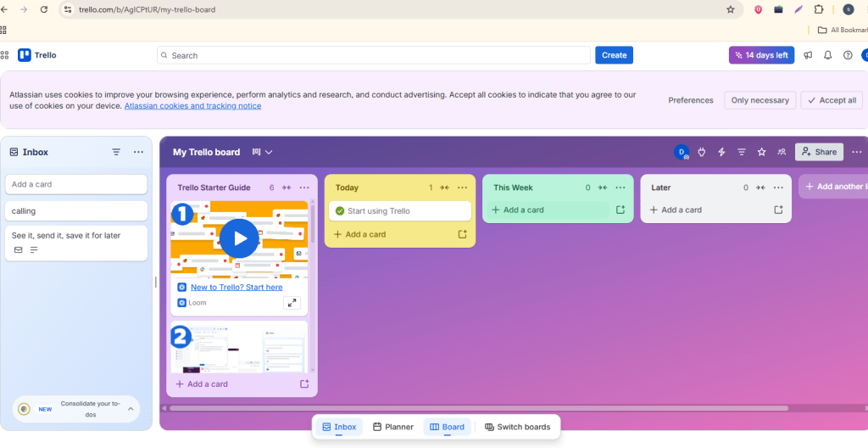Viewport: 868px width, 448px height.
Task: Open the All Bookmarks folder
Action: click(x=843, y=30)
